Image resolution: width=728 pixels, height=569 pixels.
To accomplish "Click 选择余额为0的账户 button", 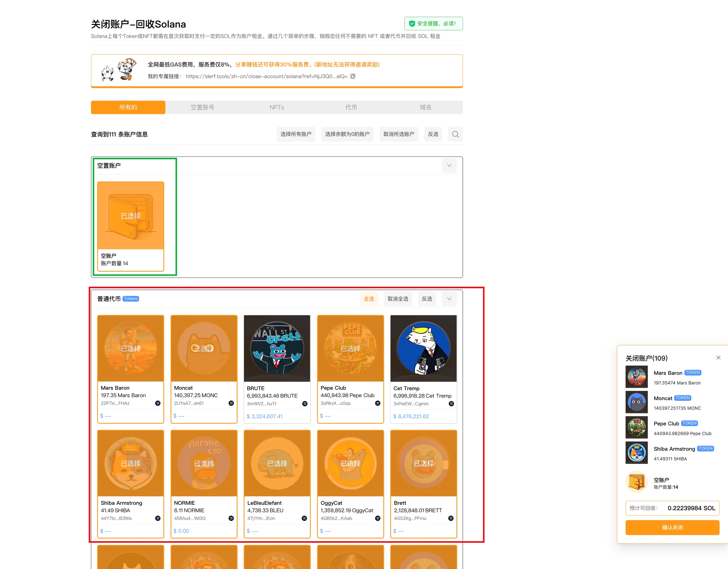I will (347, 134).
